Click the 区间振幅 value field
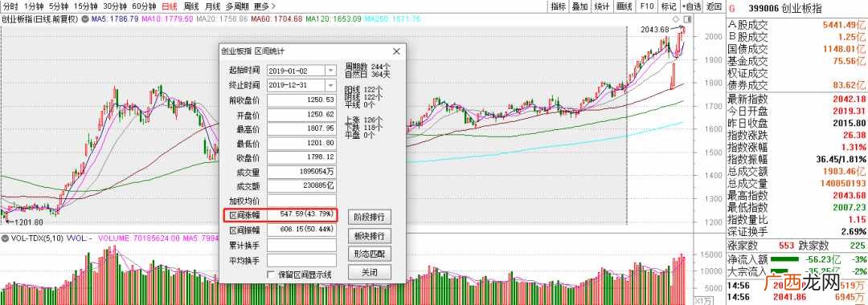The height and width of the screenshot is (305, 868). pos(301,230)
